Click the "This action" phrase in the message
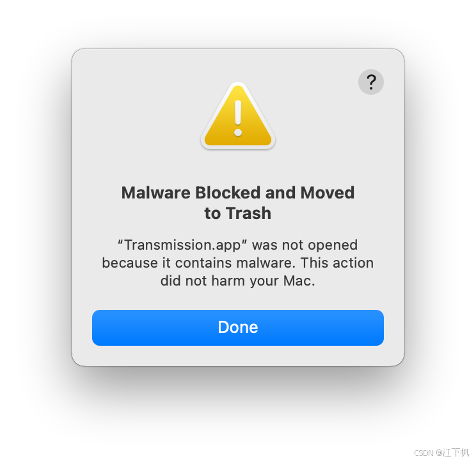 click(337, 263)
